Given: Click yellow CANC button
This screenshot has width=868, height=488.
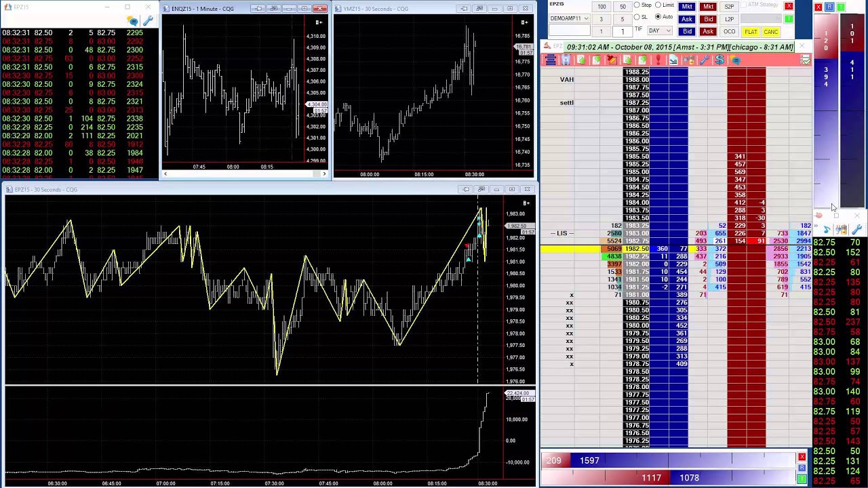Looking at the screenshot, I should pyautogui.click(x=771, y=32).
